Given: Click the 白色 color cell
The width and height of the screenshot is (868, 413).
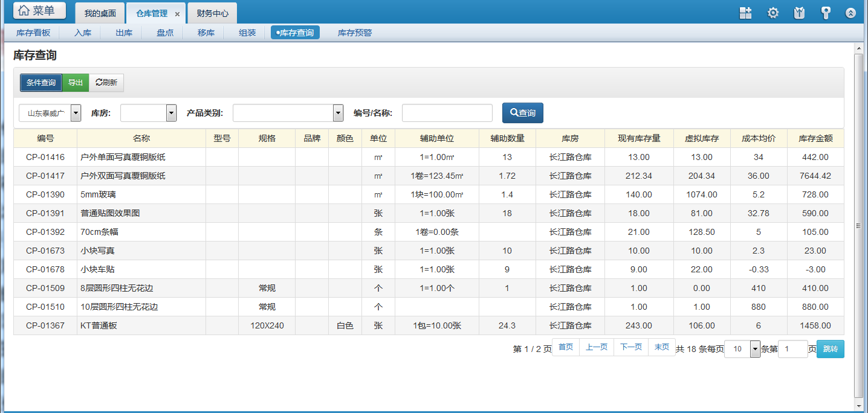Looking at the screenshot, I should (345, 325).
